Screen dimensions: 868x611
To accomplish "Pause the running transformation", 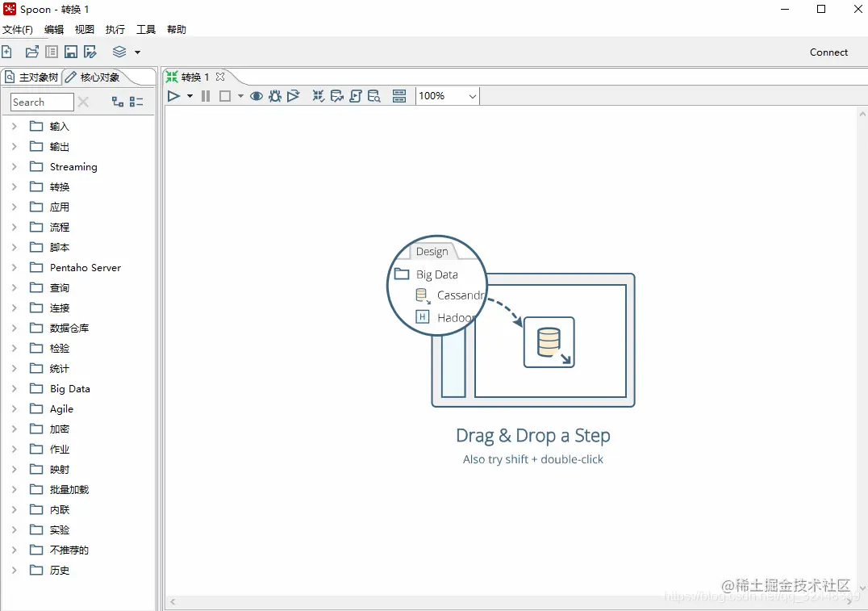I will (x=206, y=96).
